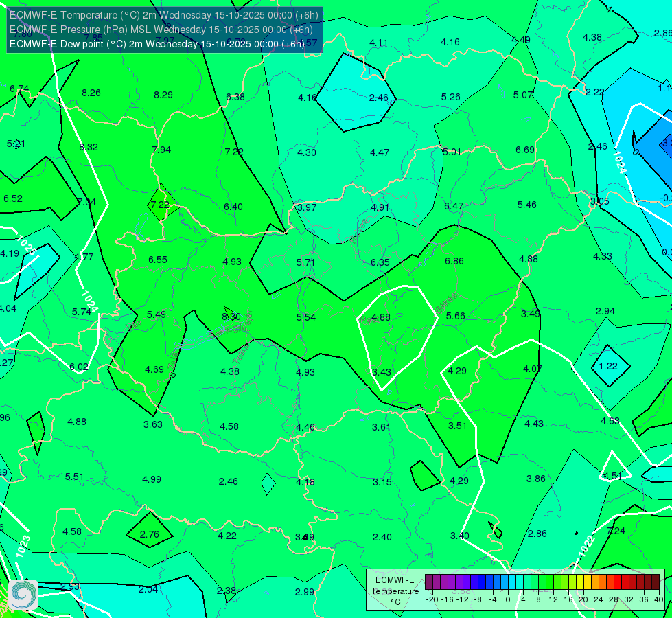Click the 3.43 temperature value
672x618 pixels.
pyautogui.click(x=382, y=372)
